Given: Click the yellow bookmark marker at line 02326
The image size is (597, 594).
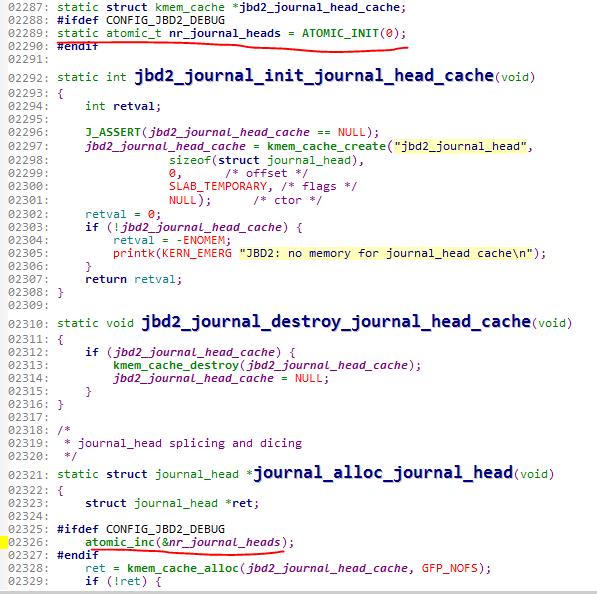Looking at the screenshot, I should (4, 542).
